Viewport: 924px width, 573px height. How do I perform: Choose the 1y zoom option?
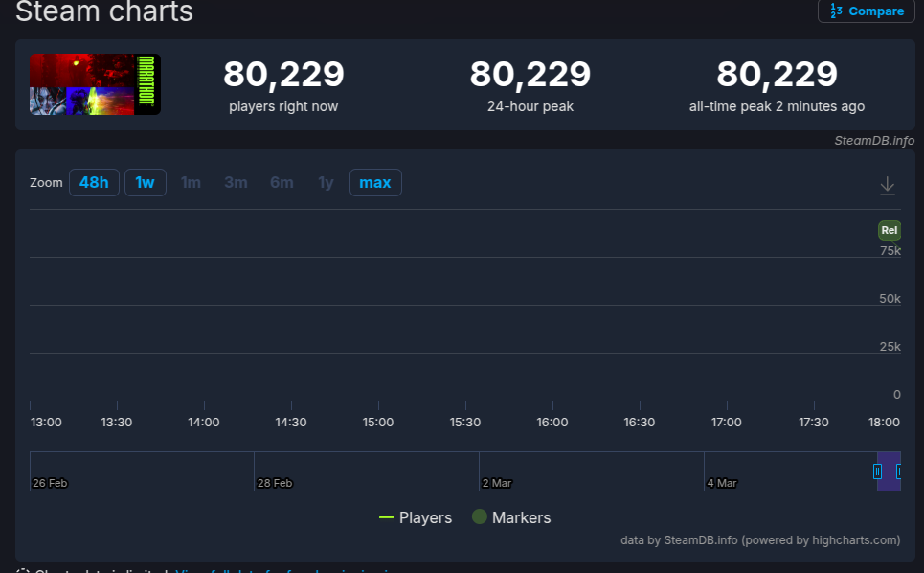[x=327, y=182]
